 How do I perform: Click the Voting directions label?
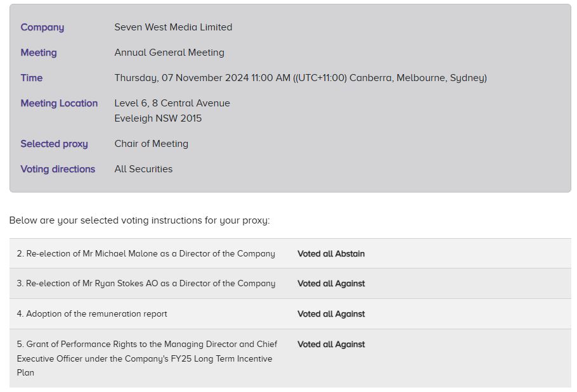58,169
